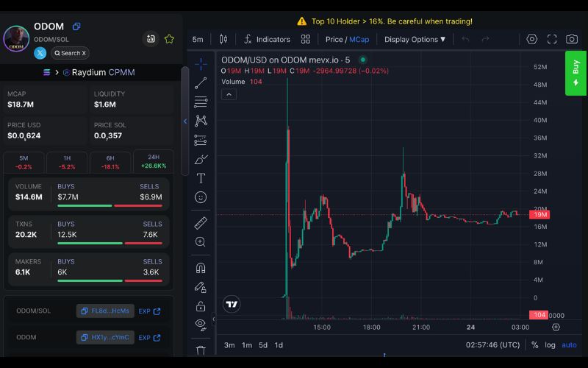
Task: Select the brush drawing tool
Action: tap(201, 159)
